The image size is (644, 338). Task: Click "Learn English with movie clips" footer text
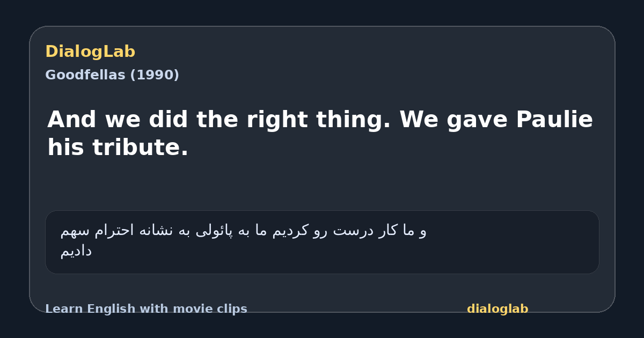coord(146,309)
